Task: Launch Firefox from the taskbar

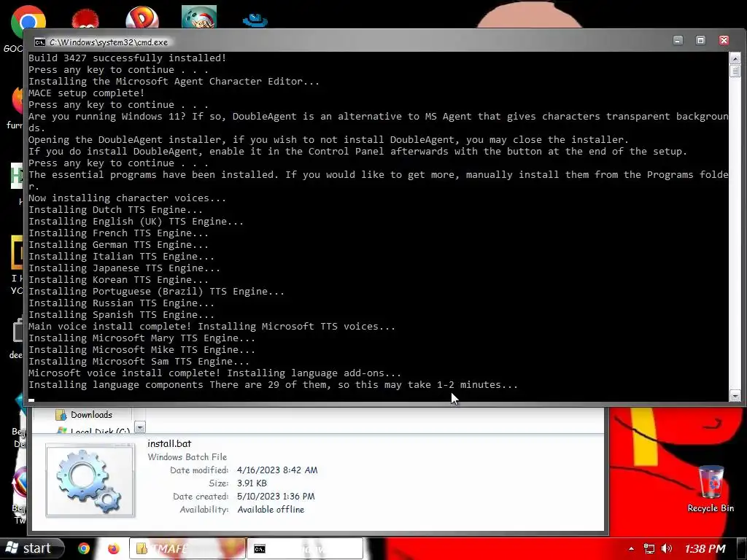Action: coord(113,549)
